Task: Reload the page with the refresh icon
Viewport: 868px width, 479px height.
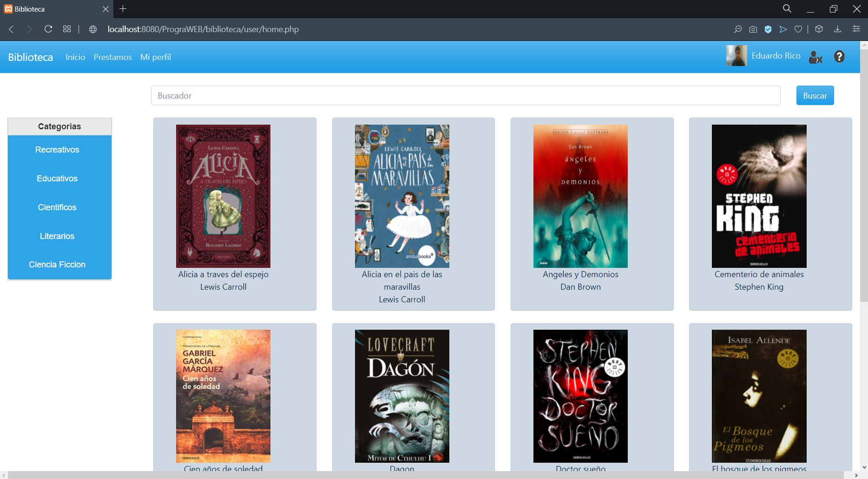Action: coord(48,29)
